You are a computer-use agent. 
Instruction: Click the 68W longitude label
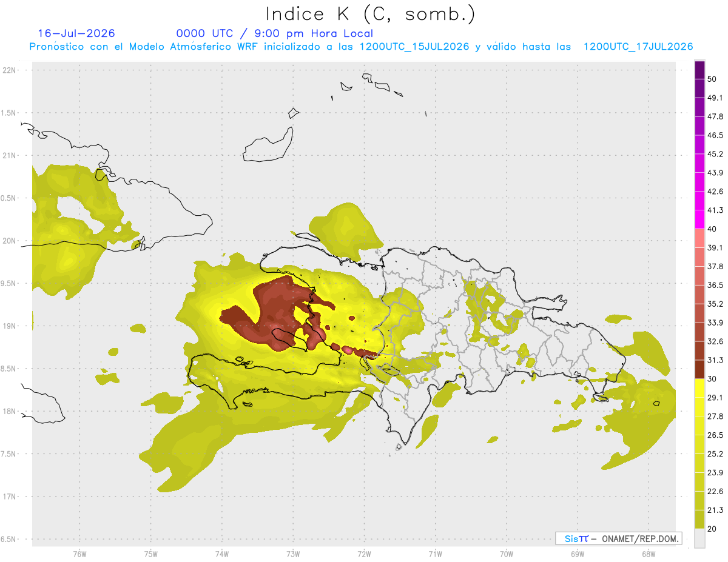pyautogui.click(x=648, y=554)
